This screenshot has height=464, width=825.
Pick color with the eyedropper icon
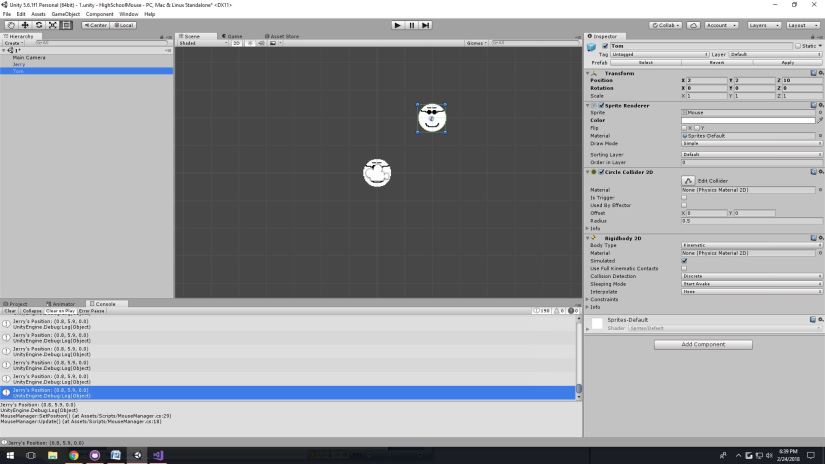tap(819, 120)
